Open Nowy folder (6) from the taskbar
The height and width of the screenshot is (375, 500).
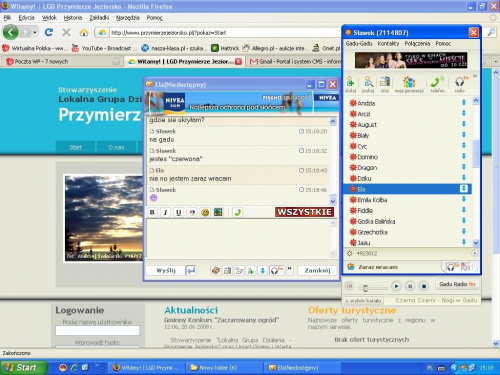point(224,368)
